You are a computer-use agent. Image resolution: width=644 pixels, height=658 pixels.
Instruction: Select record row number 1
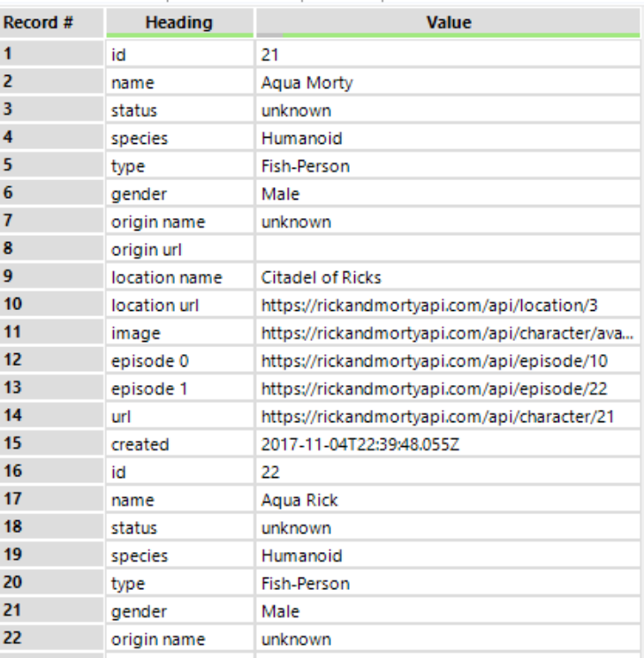tap(51, 55)
